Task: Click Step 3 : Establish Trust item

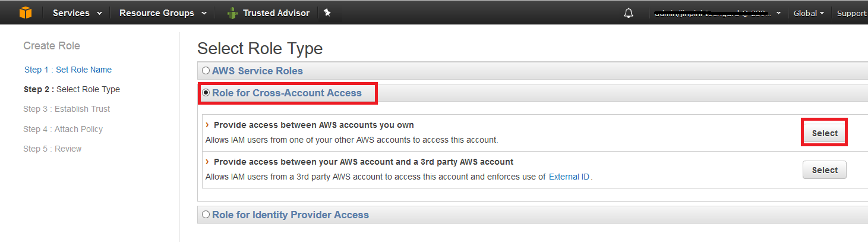Action: (67, 109)
